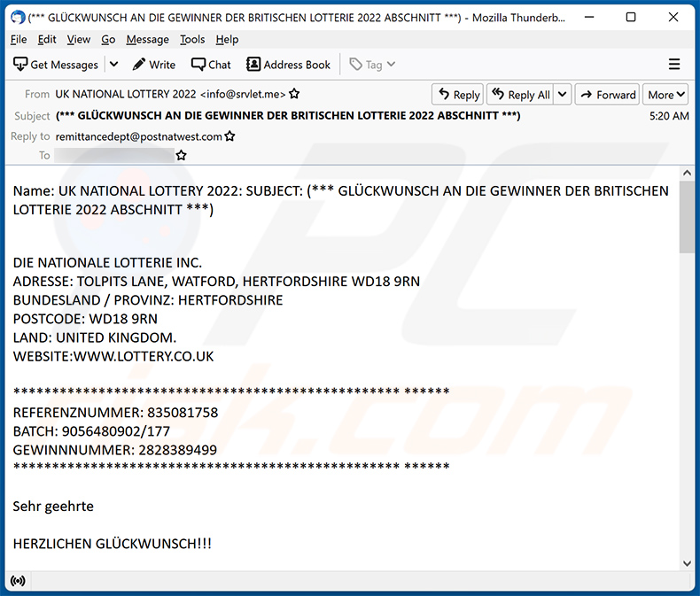Screen dimensions: 700x596
Task: Click the blurred To recipient field
Action: 114,155
